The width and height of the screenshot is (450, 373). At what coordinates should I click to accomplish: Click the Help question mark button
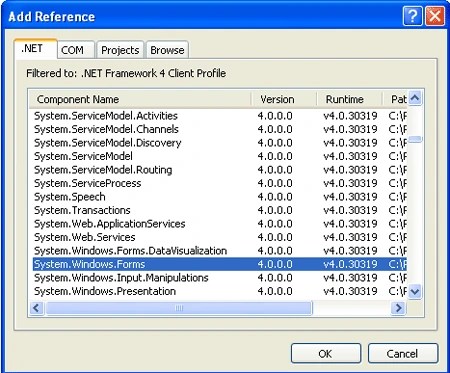413,16
